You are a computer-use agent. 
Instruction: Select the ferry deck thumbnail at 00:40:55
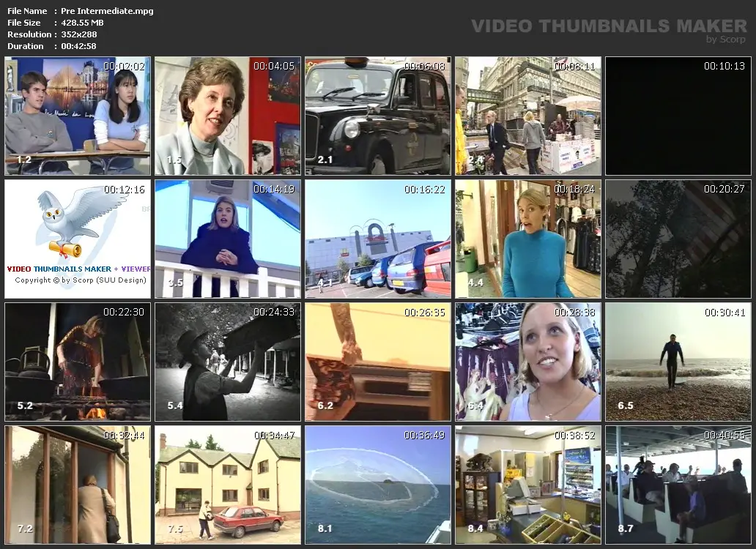tap(678, 485)
